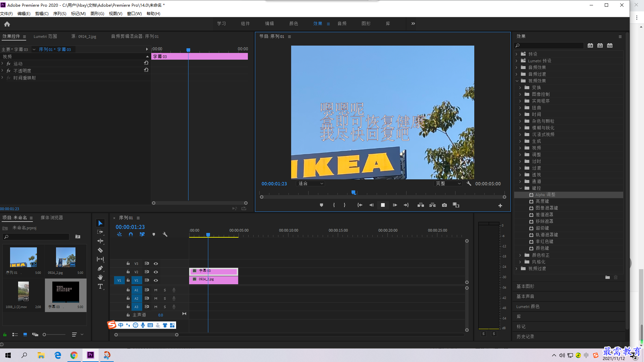Expand Opacity effect properties
The width and height of the screenshot is (644, 362).
2,70
